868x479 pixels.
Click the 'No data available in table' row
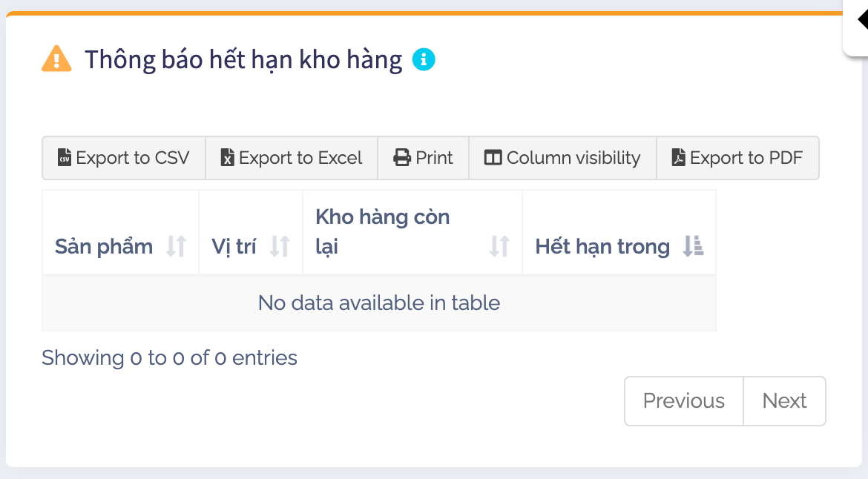point(379,303)
